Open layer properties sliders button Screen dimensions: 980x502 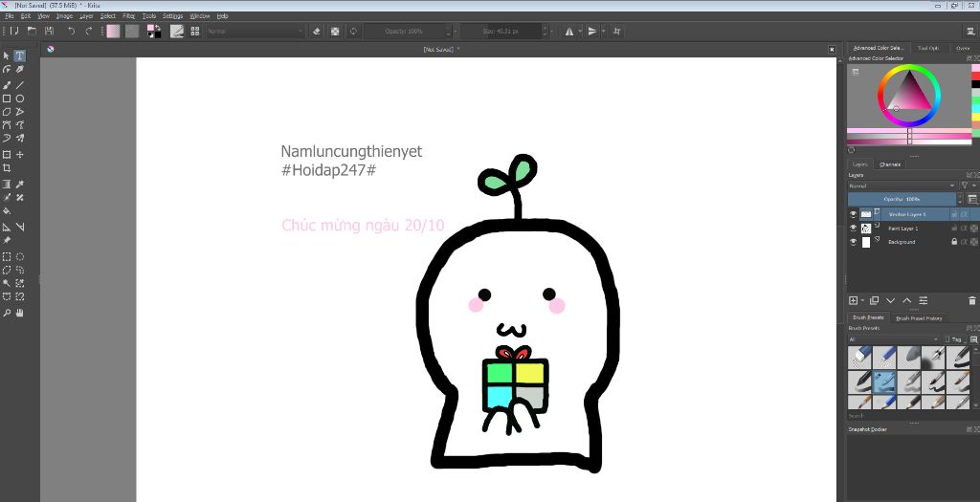(x=924, y=301)
